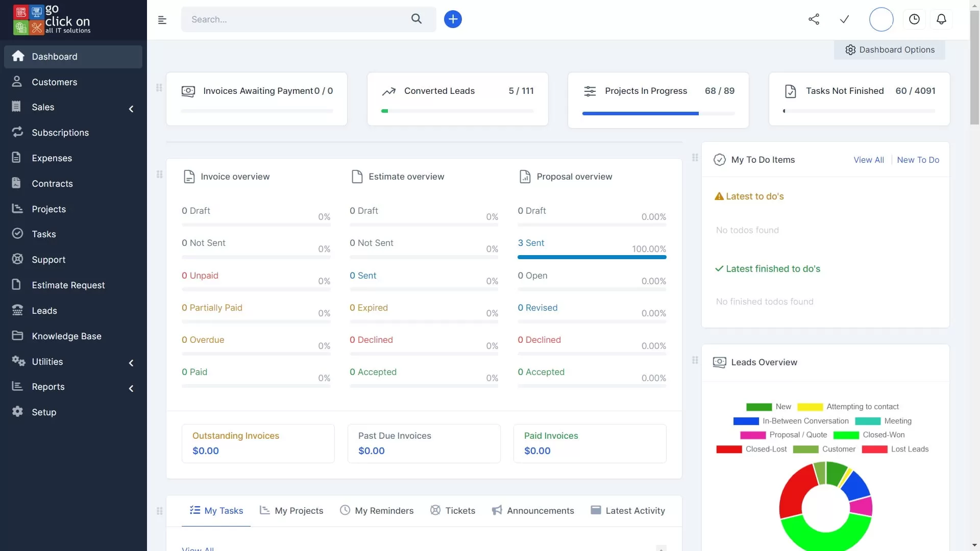
Task: Click View All in My To Do Items
Action: [869, 160]
